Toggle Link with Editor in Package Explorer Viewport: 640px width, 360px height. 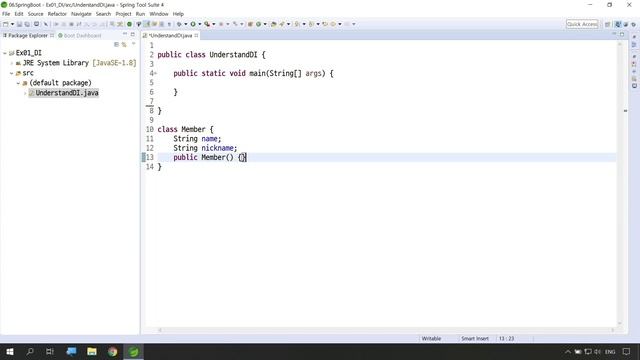coord(124,44)
